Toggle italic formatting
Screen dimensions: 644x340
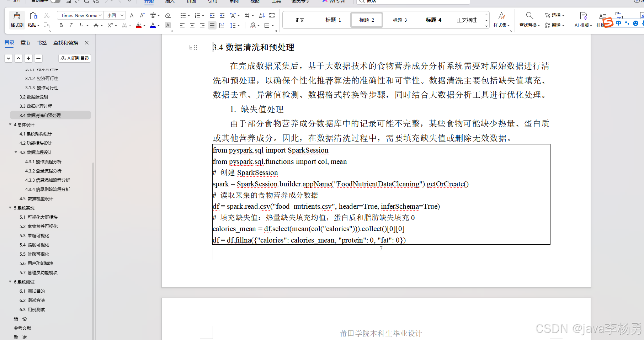71,25
